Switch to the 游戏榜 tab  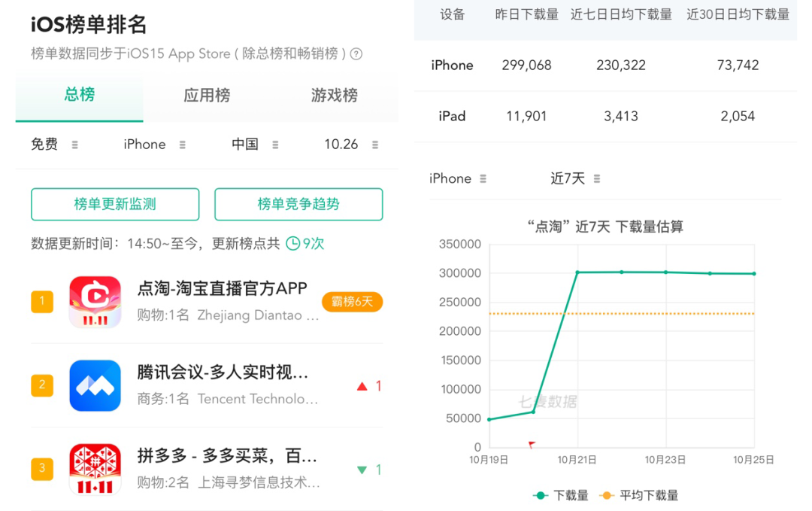click(x=335, y=96)
